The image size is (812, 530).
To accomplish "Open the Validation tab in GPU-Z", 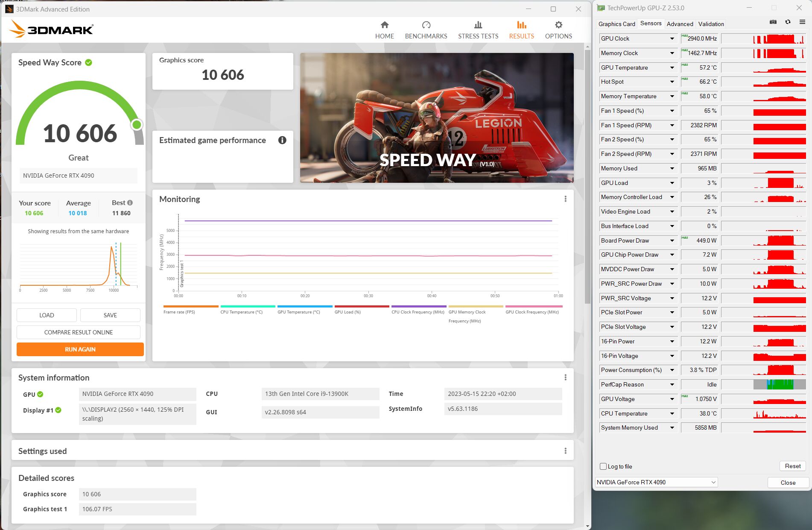I will point(711,24).
